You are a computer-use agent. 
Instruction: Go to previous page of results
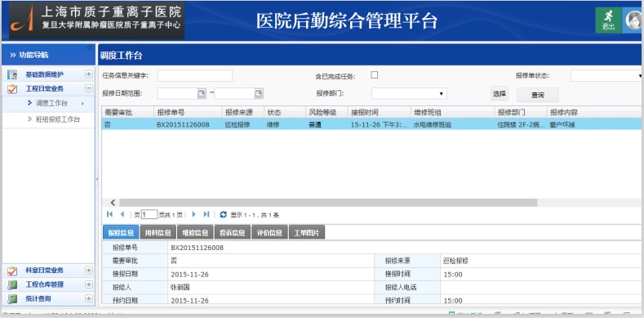[122, 214]
